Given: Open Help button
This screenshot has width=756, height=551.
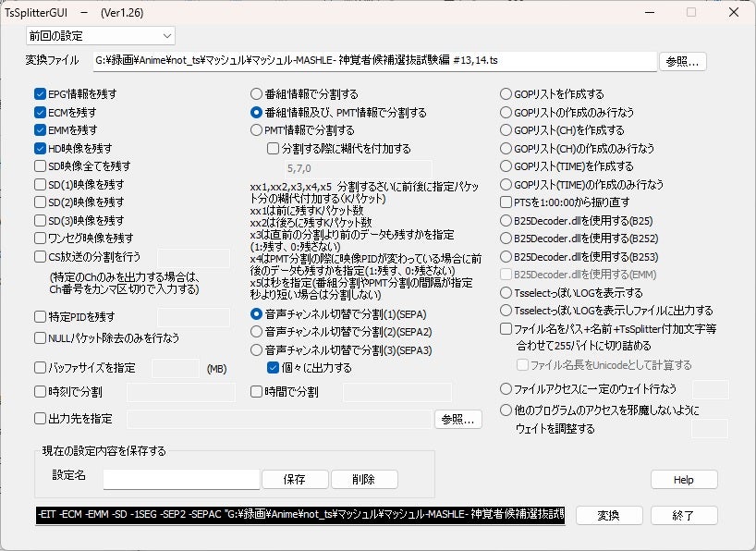Looking at the screenshot, I should pos(683,479).
